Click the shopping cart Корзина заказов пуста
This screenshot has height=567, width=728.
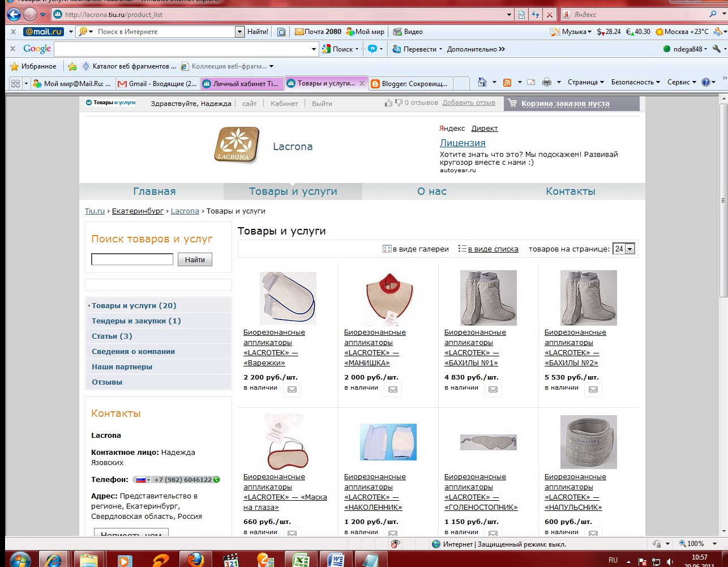[571, 103]
